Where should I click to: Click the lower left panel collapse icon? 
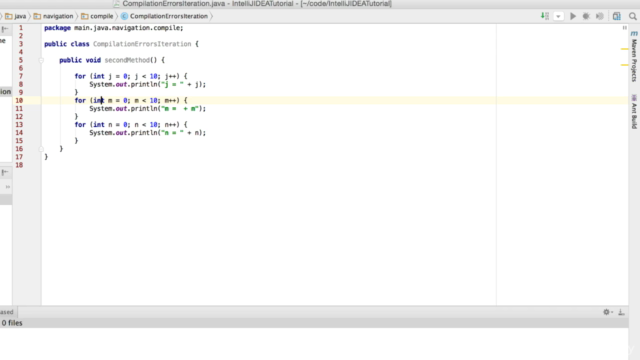pos(5,172)
